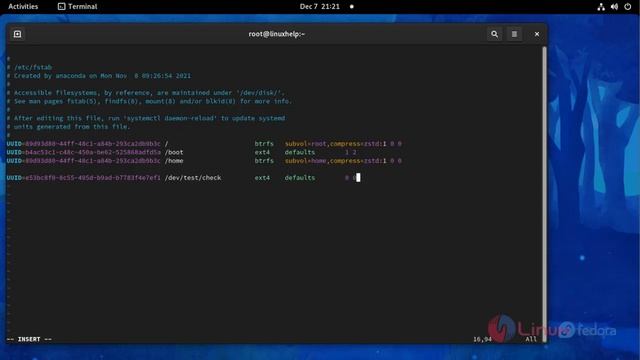Click the 'See man pages fstab(5)' comment
The height and width of the screenshot is (360, 640).
[149, 101]
